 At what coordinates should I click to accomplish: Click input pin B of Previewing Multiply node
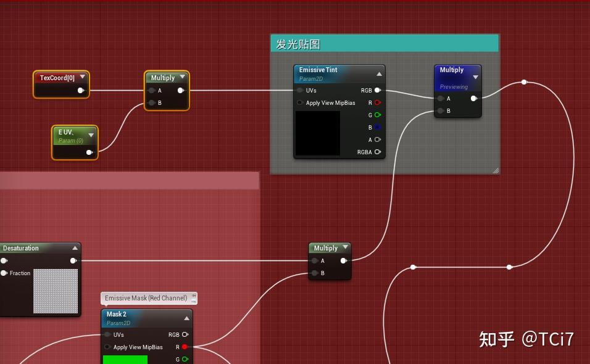(441, 111)
